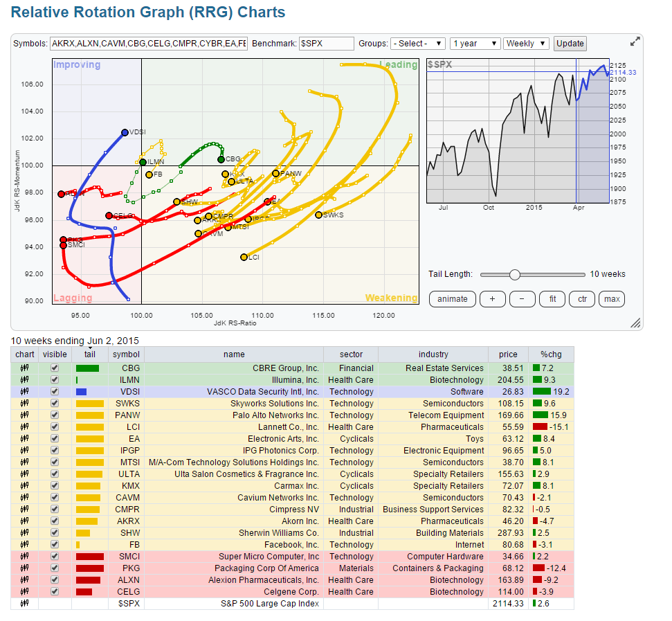672x621 pixels.
Task: Toggle visibility checkbox for SWKS
Action: 55,404
